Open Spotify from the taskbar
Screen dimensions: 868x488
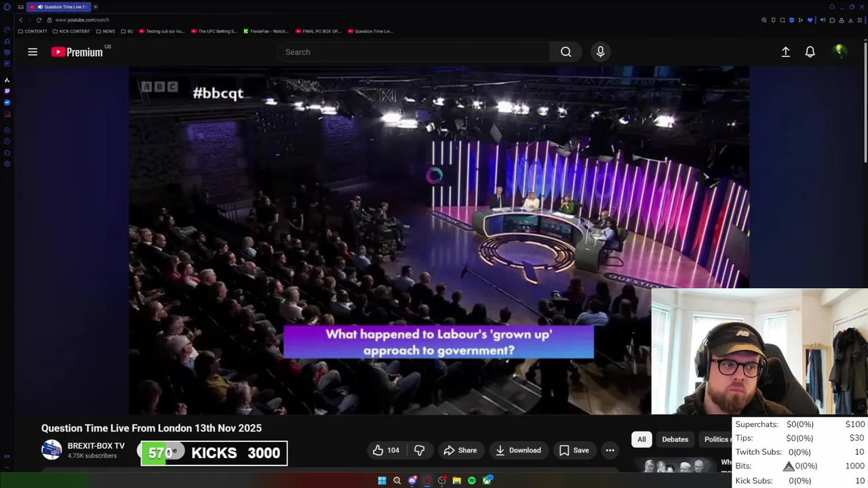click(472, 481)
